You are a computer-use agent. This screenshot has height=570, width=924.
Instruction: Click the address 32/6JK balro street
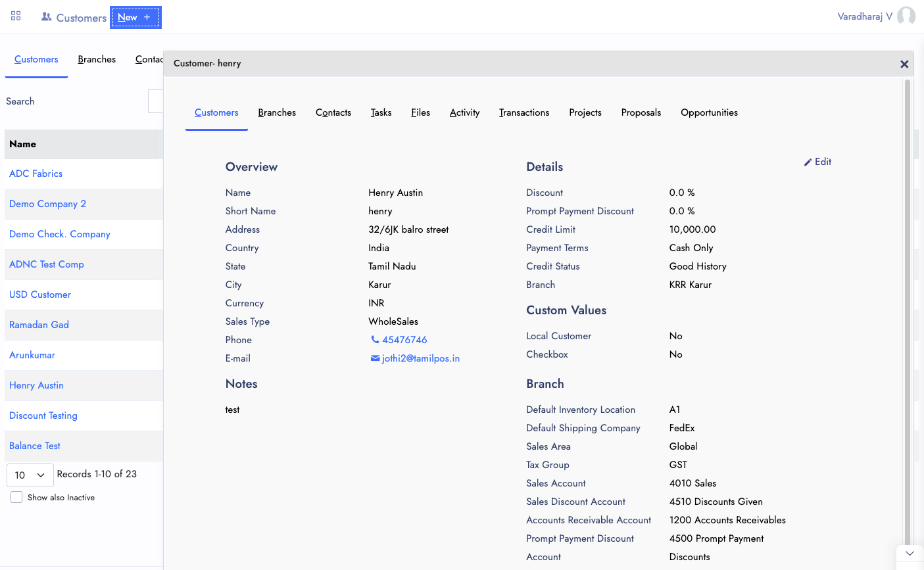click(408, 229)
